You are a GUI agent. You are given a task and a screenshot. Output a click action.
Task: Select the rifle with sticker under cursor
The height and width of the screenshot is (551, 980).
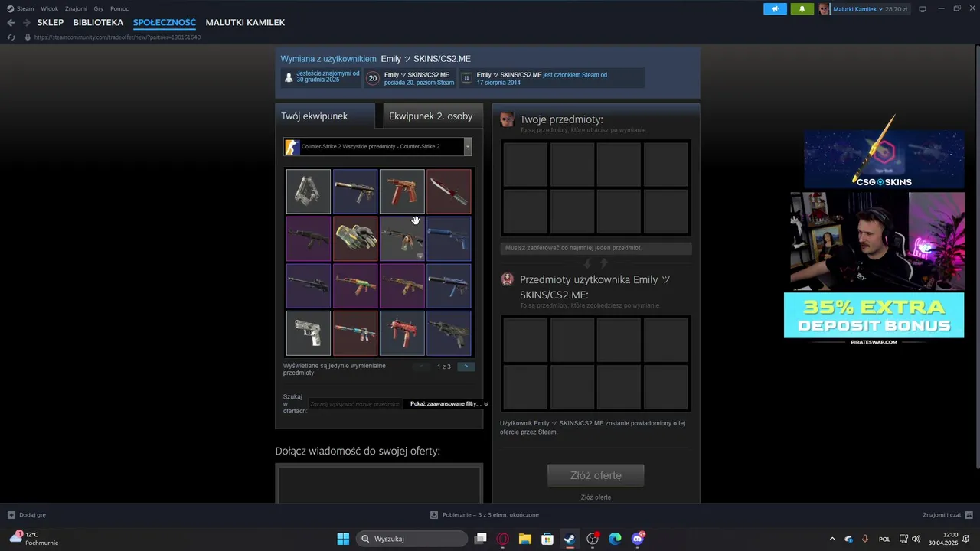coord(402,239)
